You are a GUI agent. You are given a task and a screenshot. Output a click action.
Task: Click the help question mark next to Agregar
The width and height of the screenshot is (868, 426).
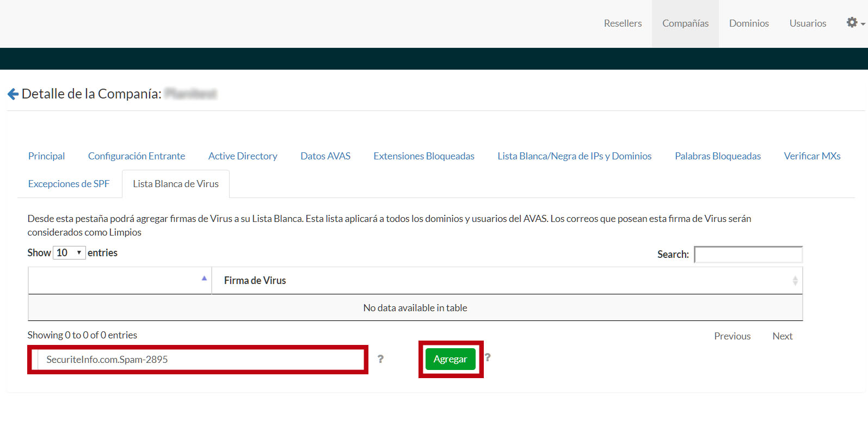[488, 357]
